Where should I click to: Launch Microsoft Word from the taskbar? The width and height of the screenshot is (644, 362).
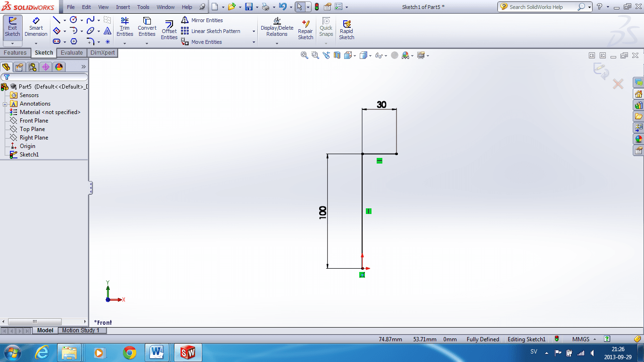pos(157,352)
